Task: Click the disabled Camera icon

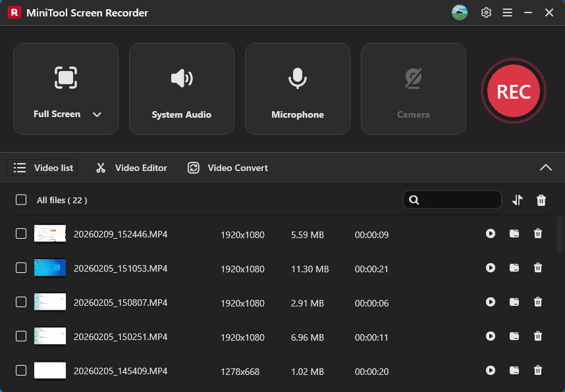Action: (413, 77)
